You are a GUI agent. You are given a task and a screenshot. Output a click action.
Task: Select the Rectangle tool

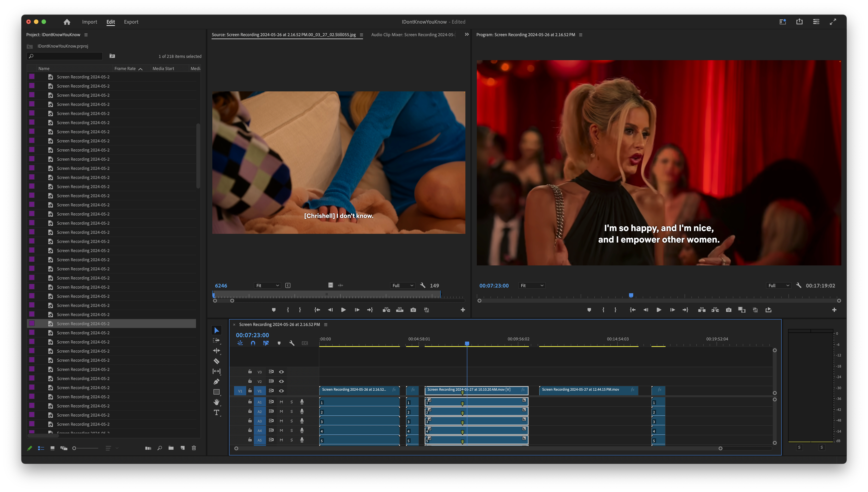pyautogui.click(x=216, y=392)
